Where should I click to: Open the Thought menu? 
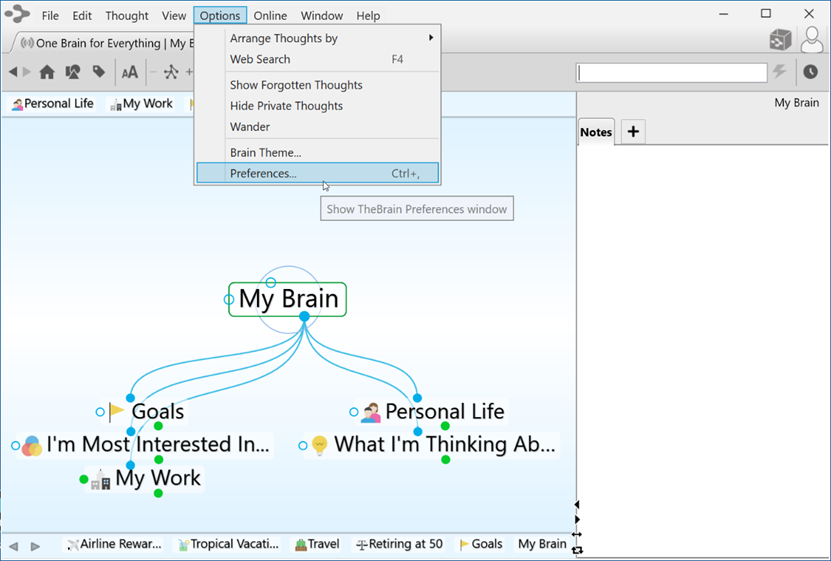point(126,16)
